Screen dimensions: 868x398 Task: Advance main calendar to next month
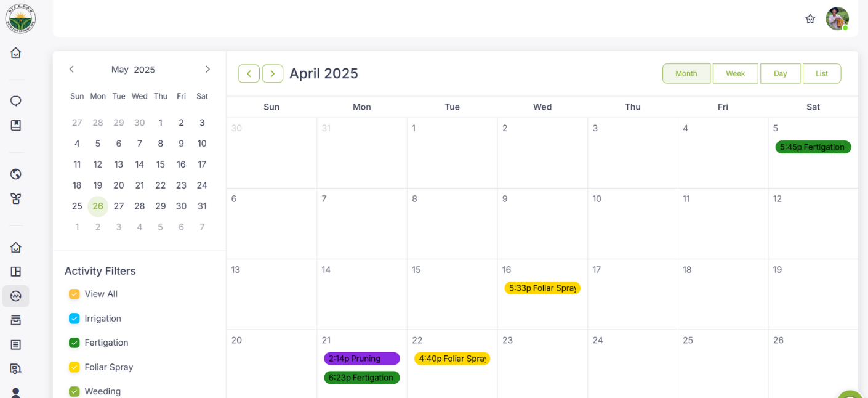273,73
